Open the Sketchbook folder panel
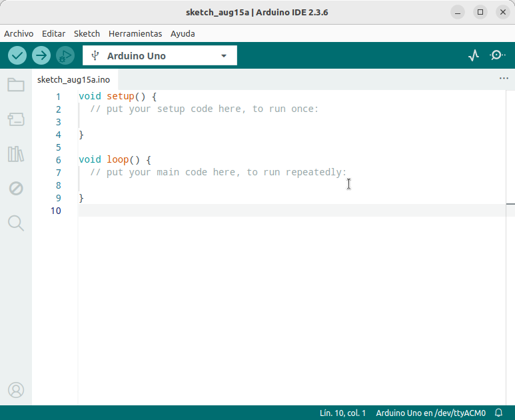 [x=16, y=85]
